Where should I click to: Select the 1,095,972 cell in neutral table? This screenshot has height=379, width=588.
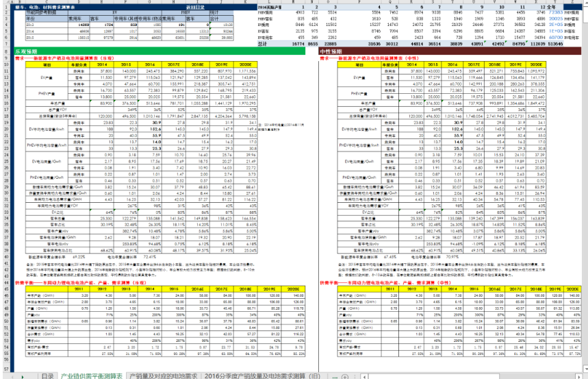(x=536, y=71)
